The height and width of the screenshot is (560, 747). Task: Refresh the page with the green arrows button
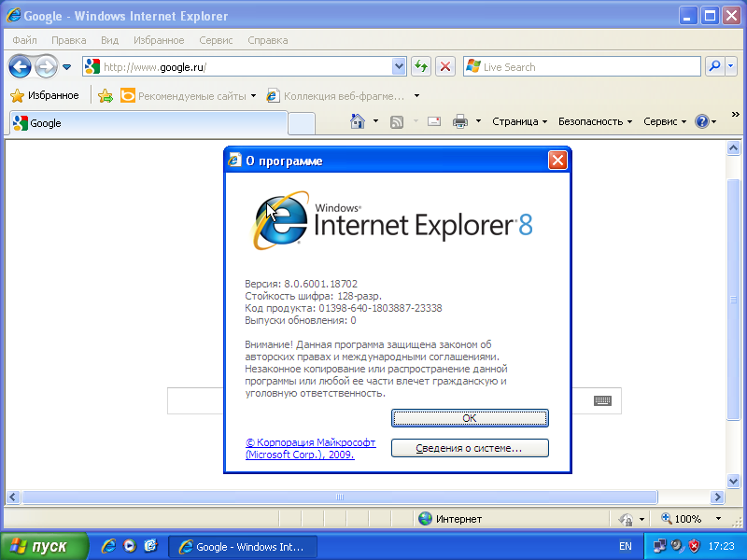421,66
